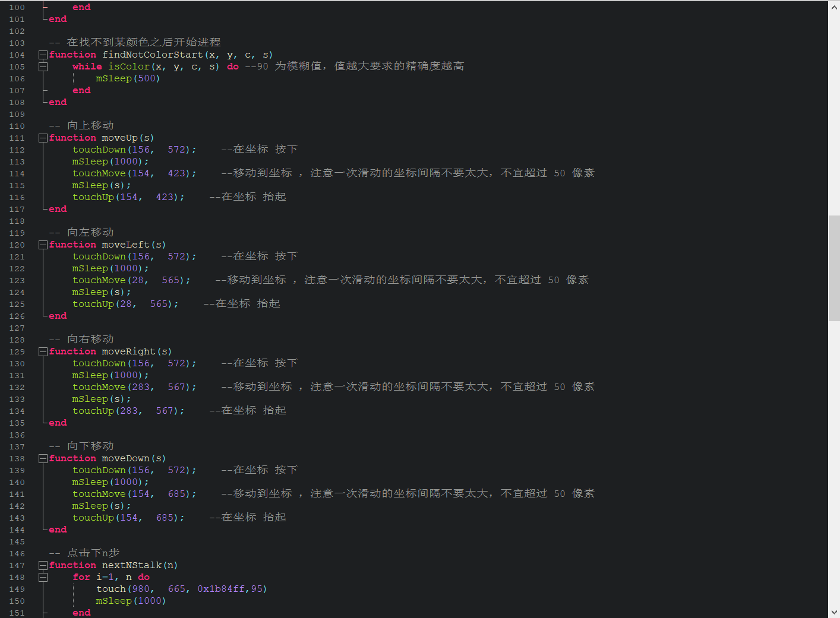Collapse the findNotColorStart function fold marker

(43, 55)
